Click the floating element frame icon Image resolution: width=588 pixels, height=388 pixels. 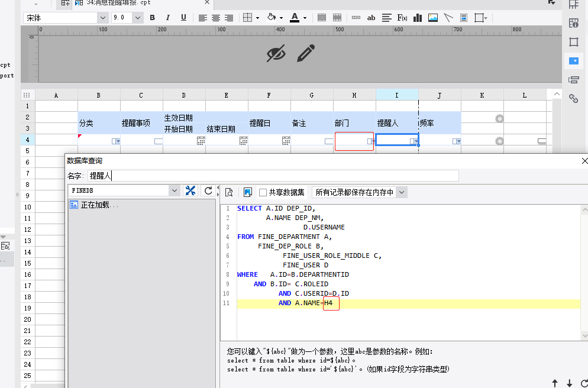point(479,18)
